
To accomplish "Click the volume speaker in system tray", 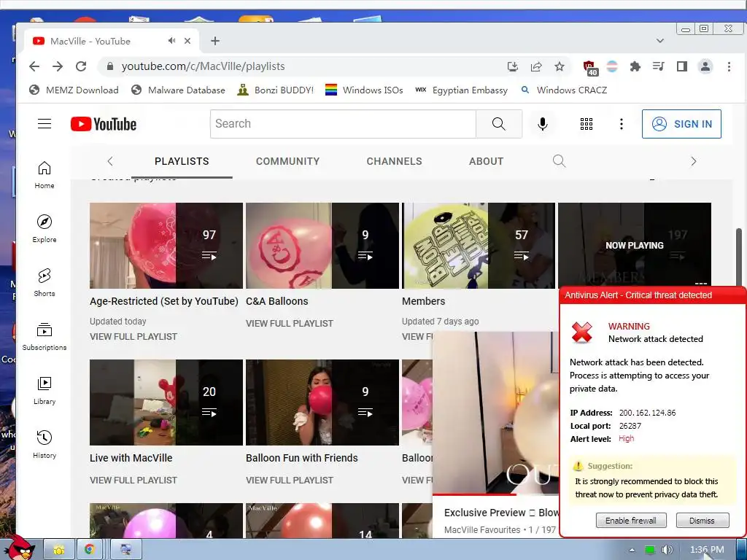I will coord(667,550).
